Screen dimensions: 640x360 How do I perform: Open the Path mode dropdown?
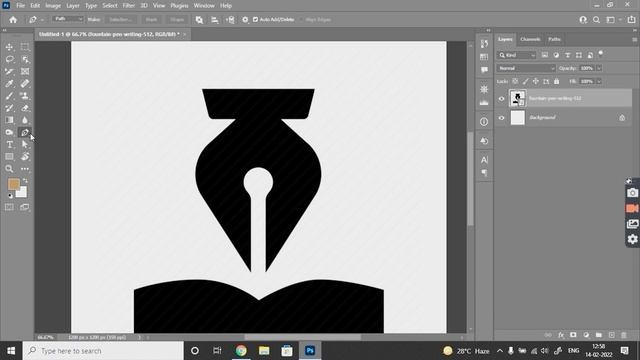tap(68, 19)
